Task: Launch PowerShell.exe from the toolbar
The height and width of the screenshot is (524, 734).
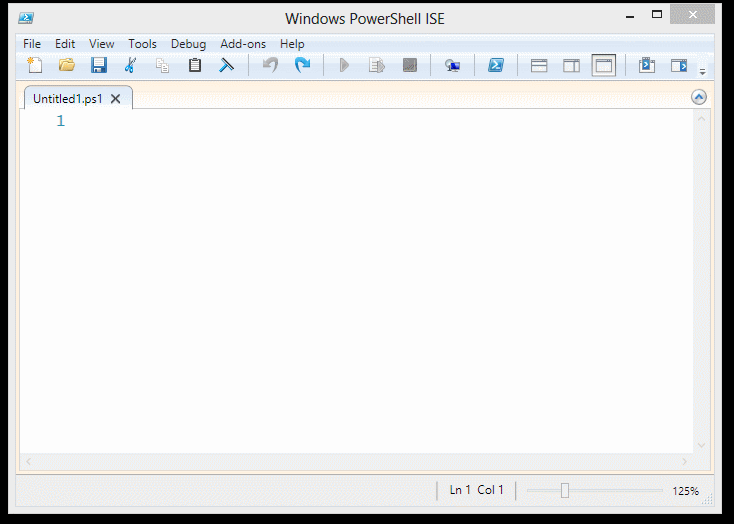Action: [x=495, y=66]
